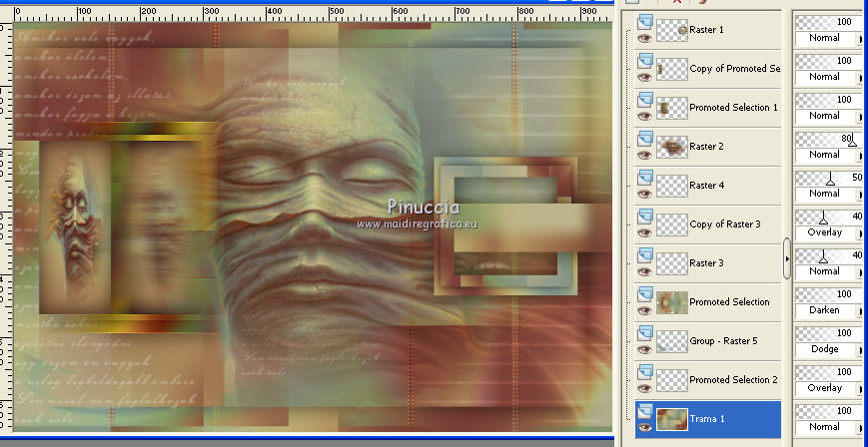
Task: Click the opacity slider of Group - Raster 5
Action: click(829, 333)
